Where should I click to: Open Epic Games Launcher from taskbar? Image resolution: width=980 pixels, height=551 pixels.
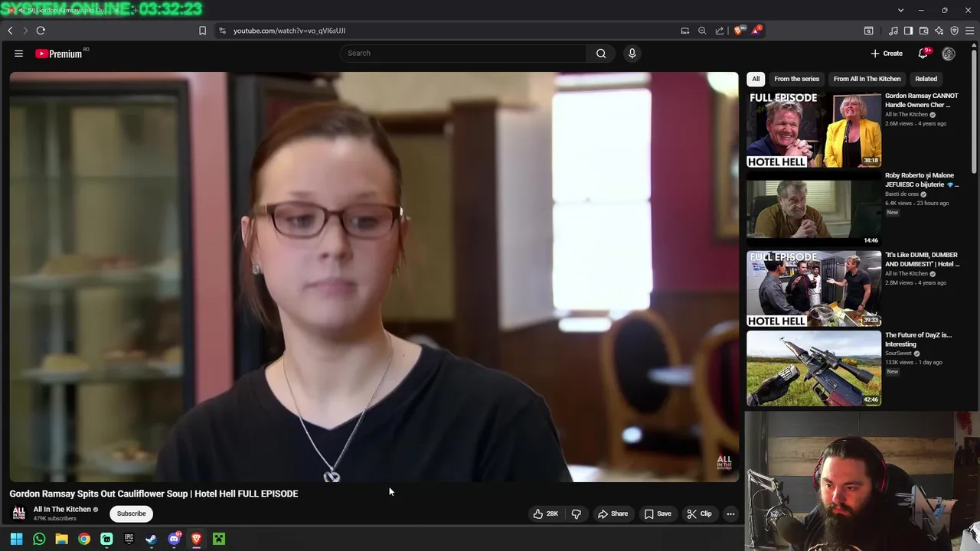129,539
